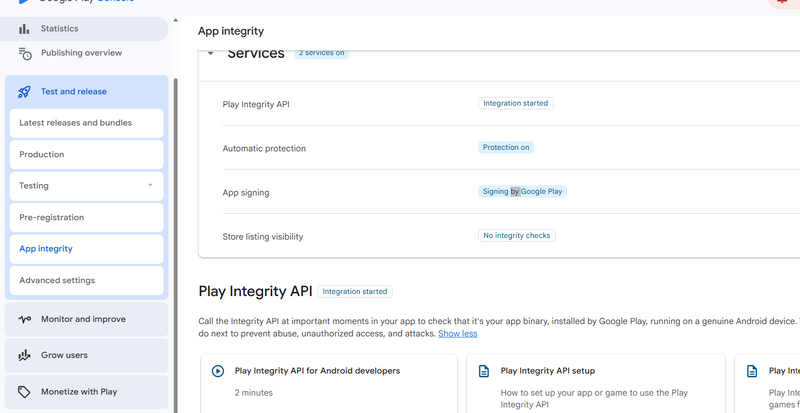The width and height of the screenshot is (800, 413).
Task: Click the document icon on API setup card
Action: [484, 371]
